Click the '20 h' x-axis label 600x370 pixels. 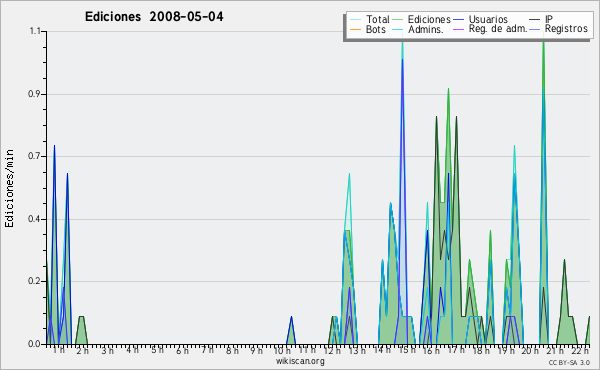point(530,350)
